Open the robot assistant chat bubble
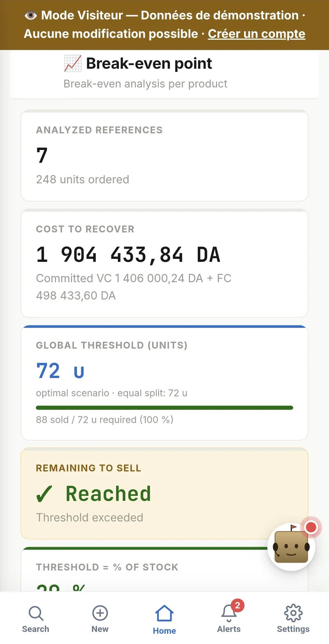 (291, 547)
